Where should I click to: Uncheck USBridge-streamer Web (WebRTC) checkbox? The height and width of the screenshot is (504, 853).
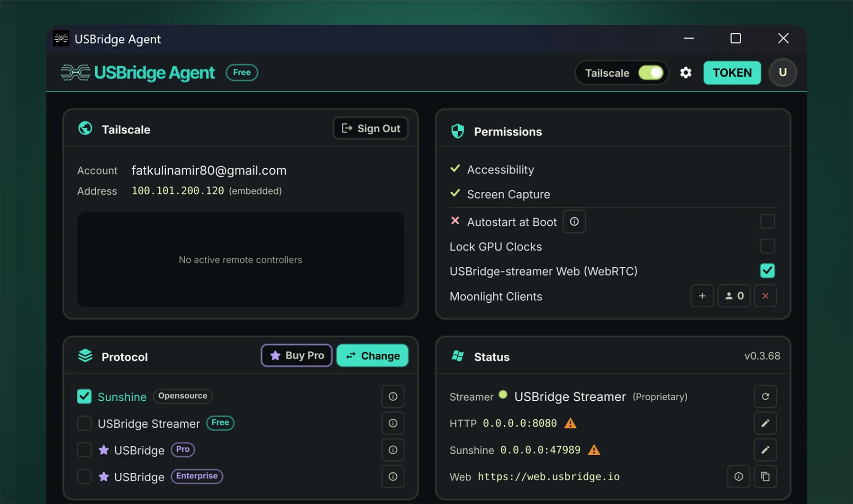[x=767, y=271]
